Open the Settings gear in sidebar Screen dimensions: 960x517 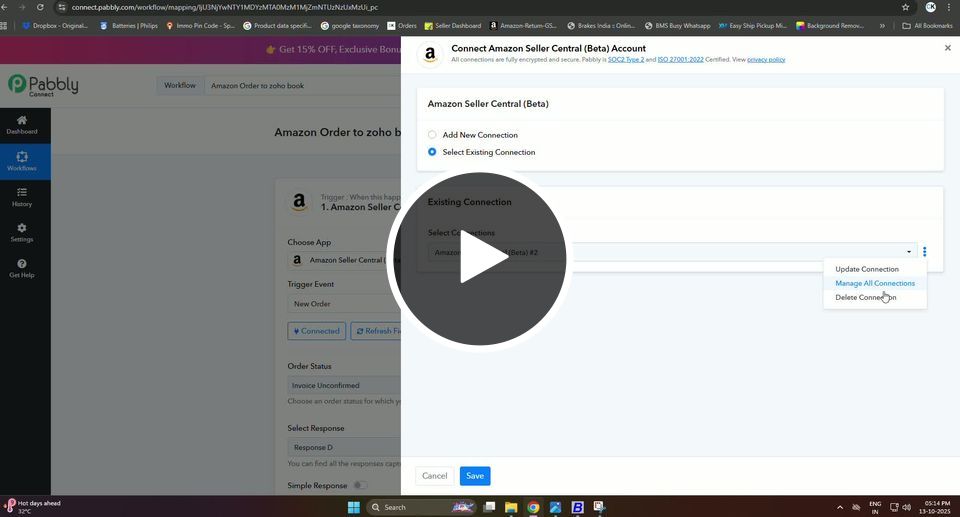[22, 232]
